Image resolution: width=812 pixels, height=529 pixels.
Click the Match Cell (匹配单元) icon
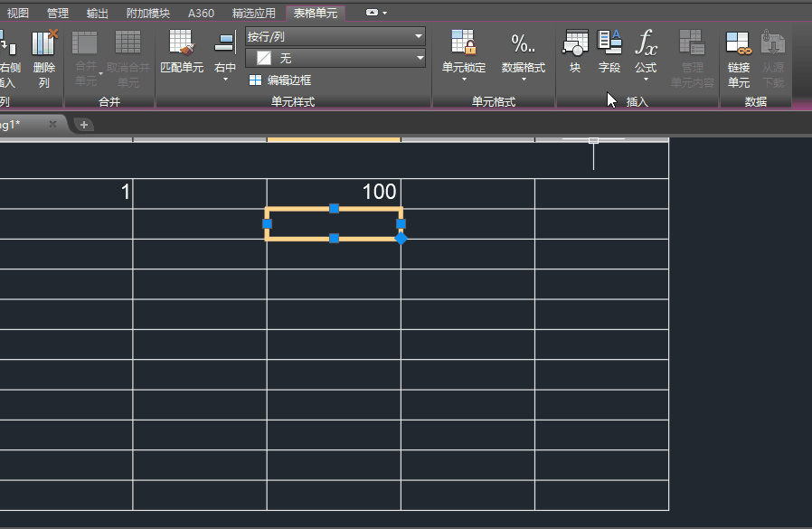point(182,45)
